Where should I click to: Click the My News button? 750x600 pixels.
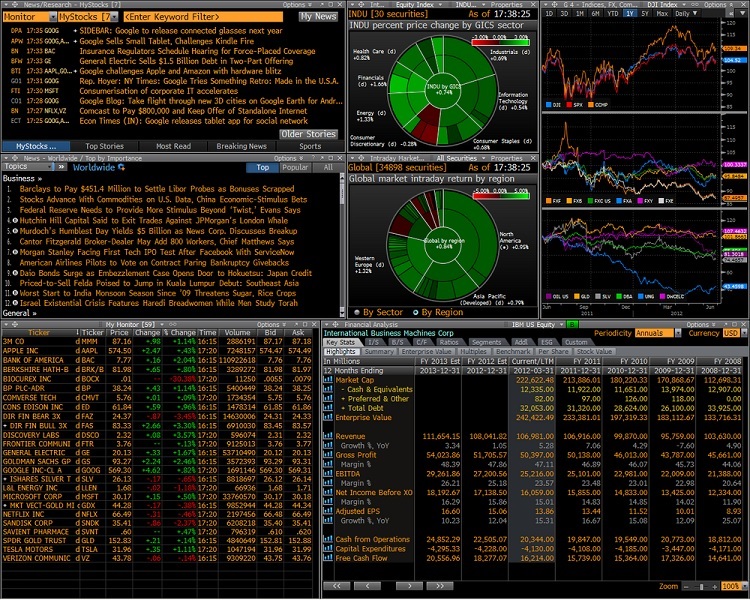coord(317,17)
